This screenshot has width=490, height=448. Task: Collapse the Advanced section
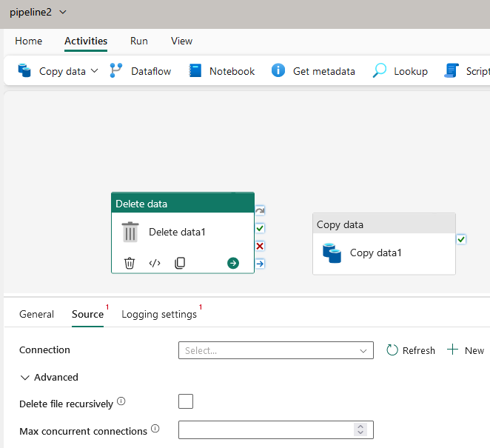pyautogui.click(x=49, y=378)
